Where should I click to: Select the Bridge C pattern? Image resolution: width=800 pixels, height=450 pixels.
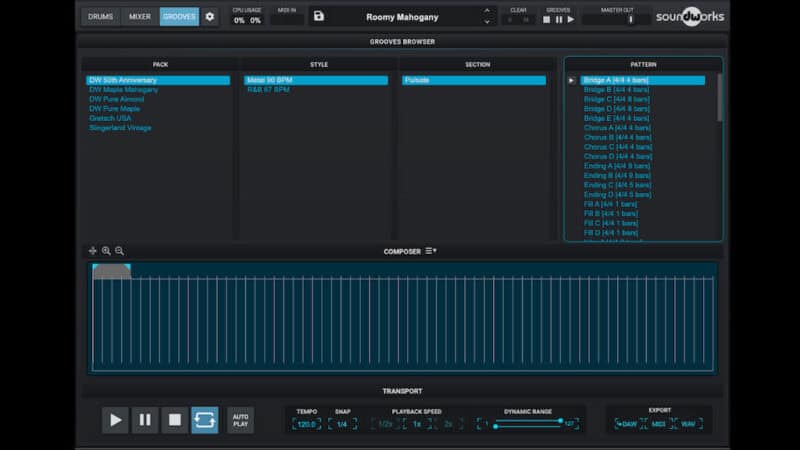click(x=643, y=99)
